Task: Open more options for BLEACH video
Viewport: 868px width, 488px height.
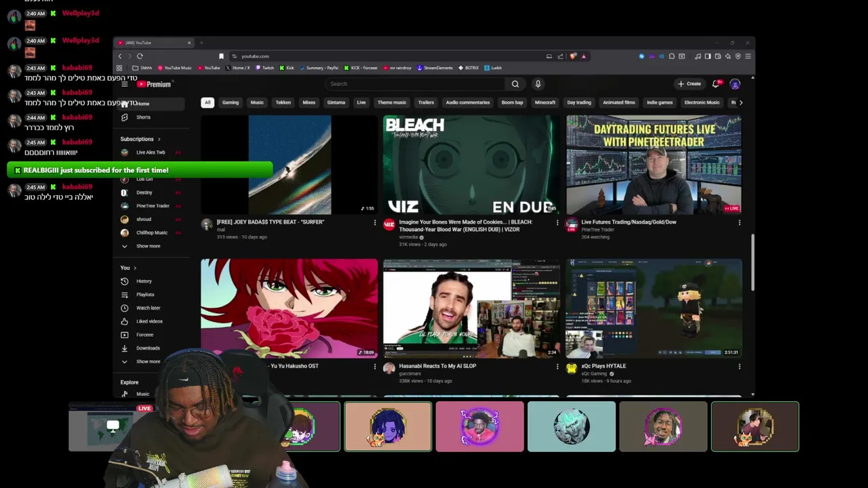Action: [x=557, y=222]
